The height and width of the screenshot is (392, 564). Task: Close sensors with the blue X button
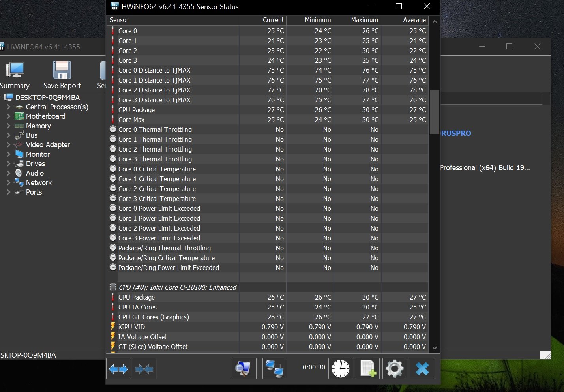[x=422, y=369]
